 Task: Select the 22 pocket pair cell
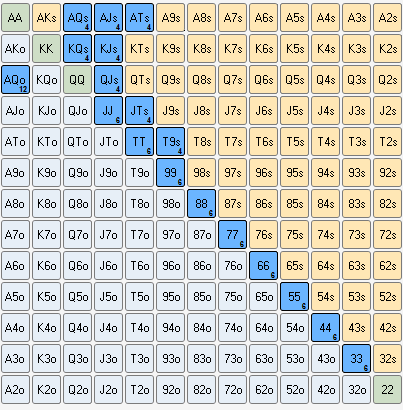[387, 390]
